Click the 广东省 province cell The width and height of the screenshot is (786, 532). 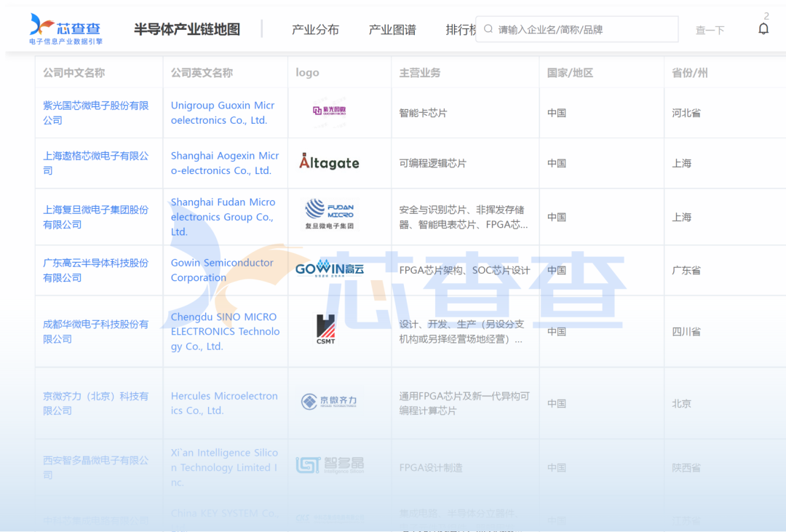686,270
